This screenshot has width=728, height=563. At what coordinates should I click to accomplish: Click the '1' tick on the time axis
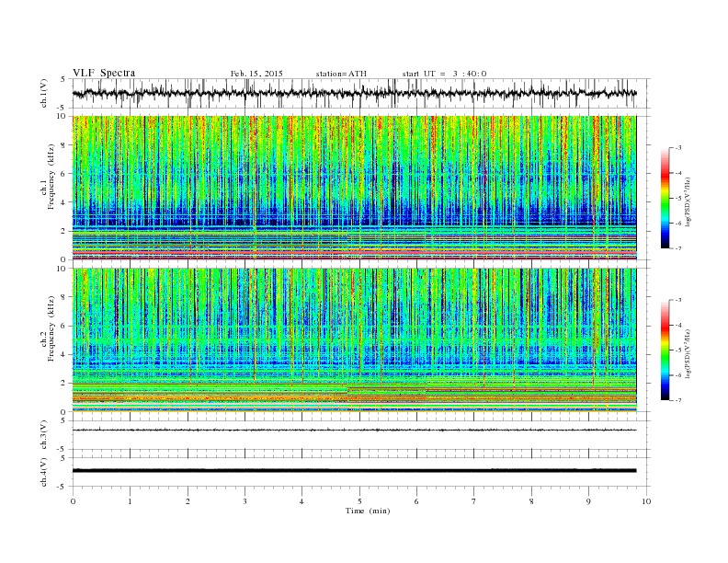(x=130, y=501)
